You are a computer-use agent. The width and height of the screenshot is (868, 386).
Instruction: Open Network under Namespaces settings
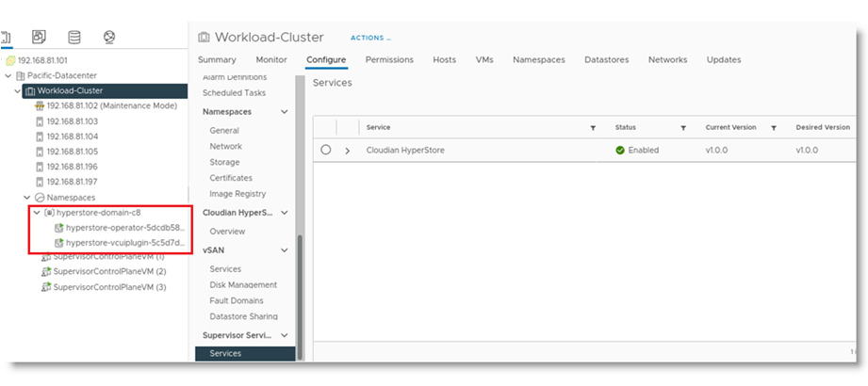(x=225, y=147)
